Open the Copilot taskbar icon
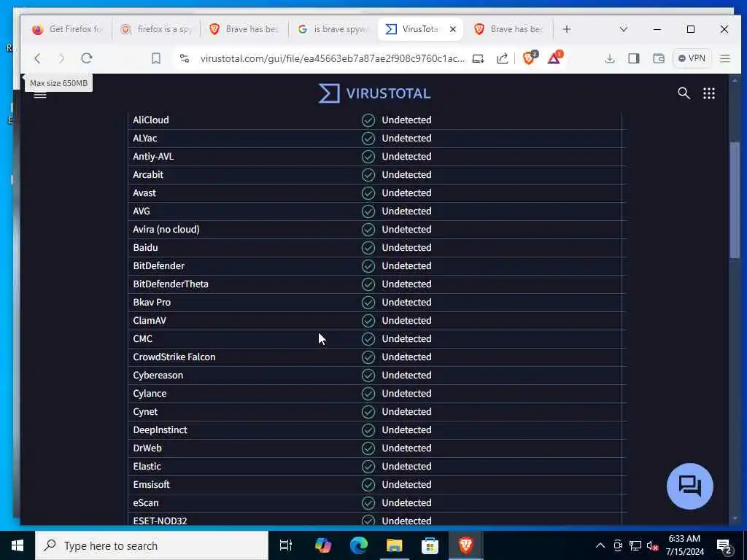Image resolution: width=747 pixels, height=560 pixels. point(323,545)
